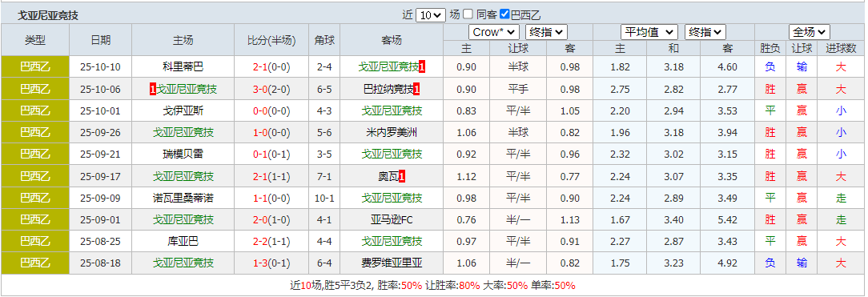Image resolution: width=868 pixels, height=297 pixels.
Task: Click the 类型 column header
Action: 35,40
